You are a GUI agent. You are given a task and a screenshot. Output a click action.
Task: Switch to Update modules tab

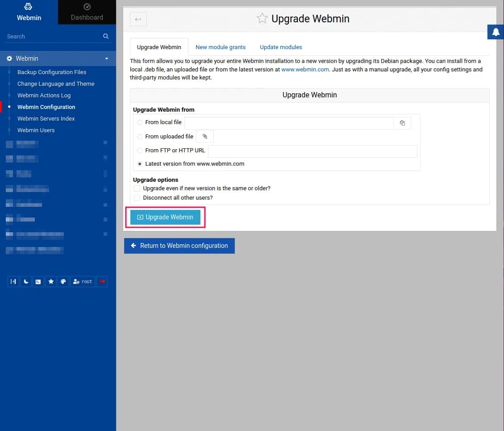point(281,47)
